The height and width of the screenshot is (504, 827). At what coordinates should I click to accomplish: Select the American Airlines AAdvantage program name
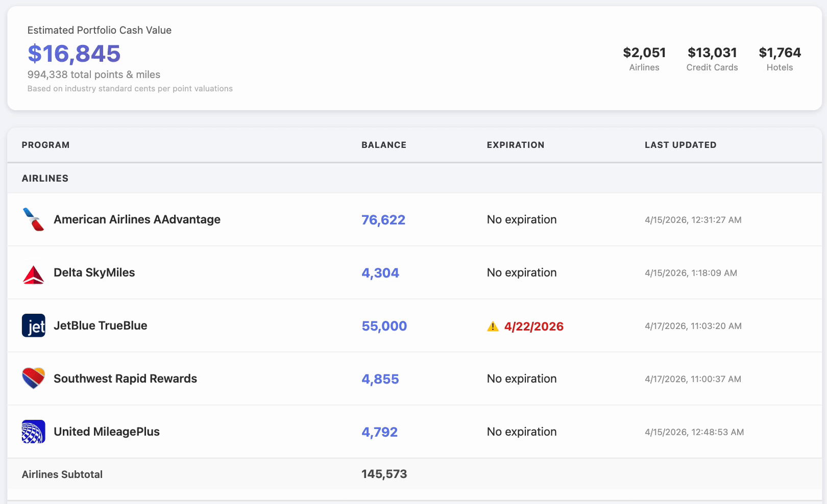click(x=137, y=219)
